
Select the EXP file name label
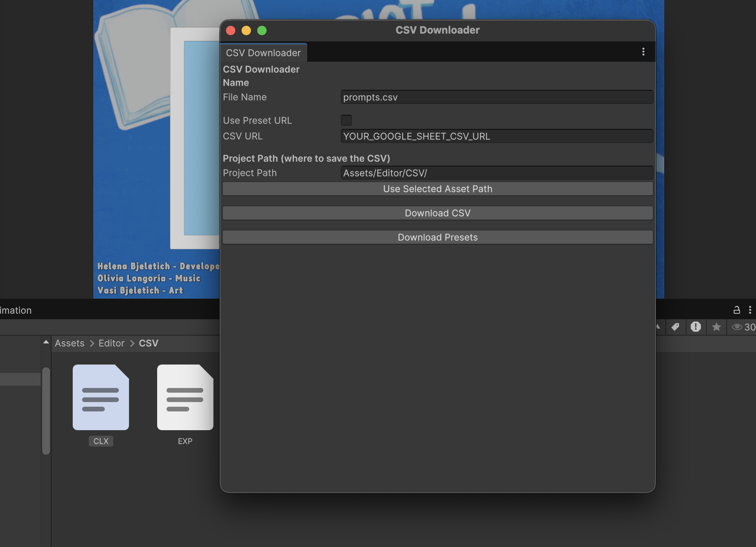[185, 441]
